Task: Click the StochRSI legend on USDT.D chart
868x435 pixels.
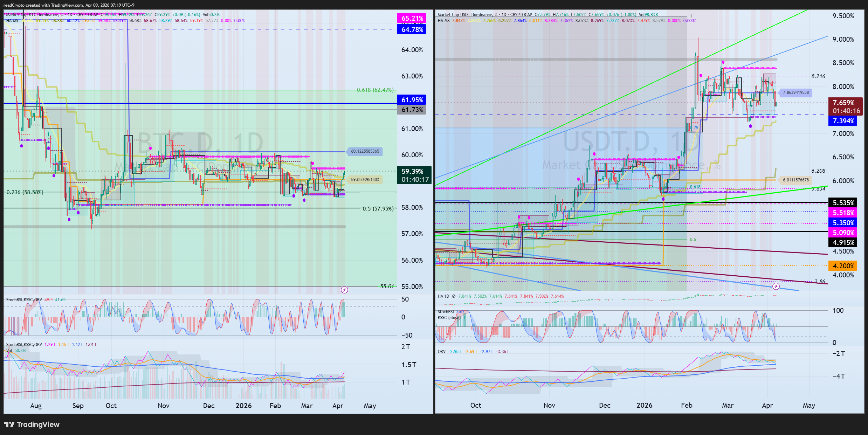Action: click(451, 312)
